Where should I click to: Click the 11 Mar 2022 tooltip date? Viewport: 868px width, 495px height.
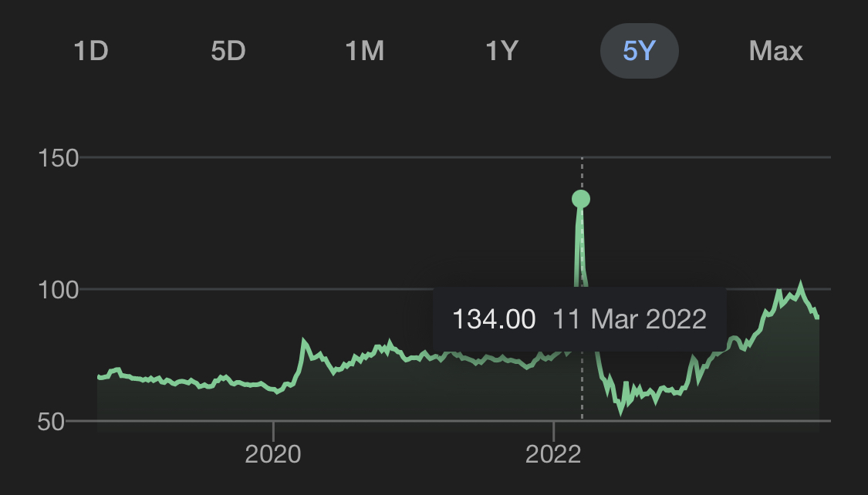(x=630, y=318)
